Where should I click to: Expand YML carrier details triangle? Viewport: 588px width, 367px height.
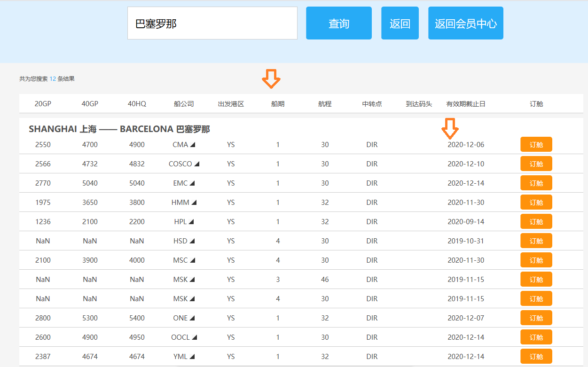[192, 357]
